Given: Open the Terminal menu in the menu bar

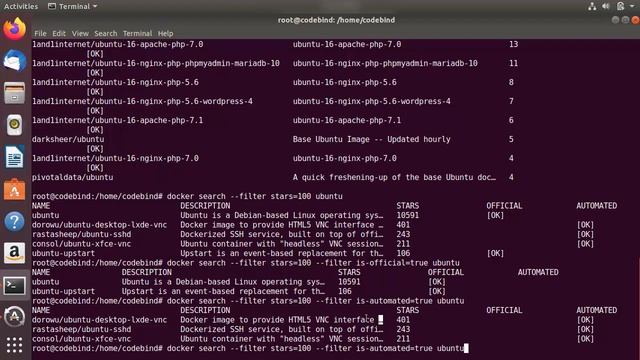Looking at the screenshot, I should tap(137, 33).
